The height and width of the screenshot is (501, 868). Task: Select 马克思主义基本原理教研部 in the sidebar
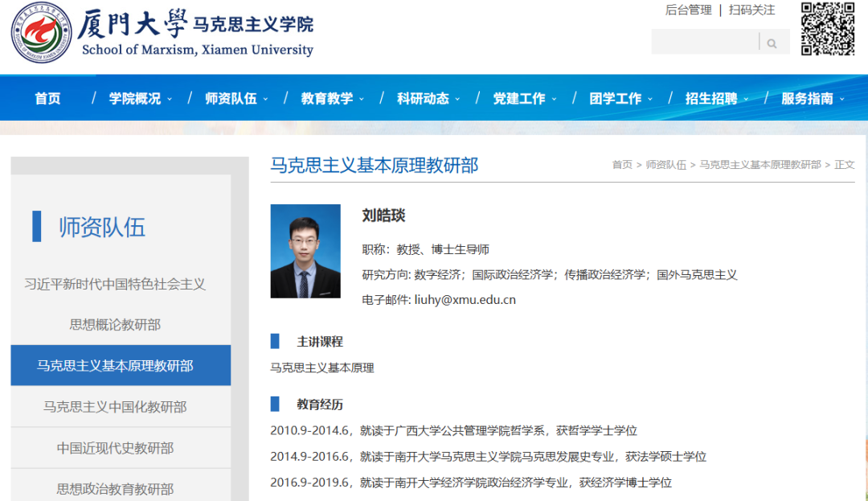click(115, 366)
